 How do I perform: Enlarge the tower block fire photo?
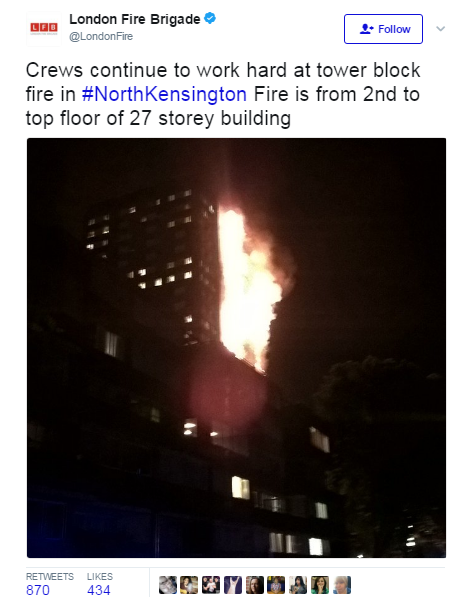click(236, 348)
